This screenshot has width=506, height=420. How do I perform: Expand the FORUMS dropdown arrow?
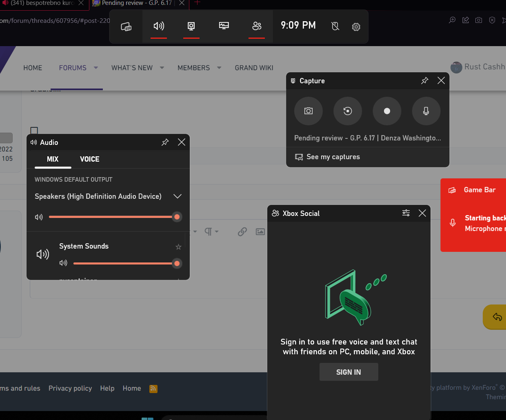[x=96, y=68]
